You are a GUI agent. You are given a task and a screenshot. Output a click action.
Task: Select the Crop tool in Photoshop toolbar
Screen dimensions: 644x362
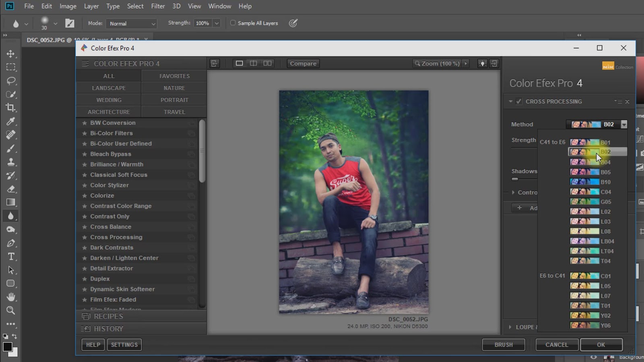pyautogui.click(x=11, y=107)
